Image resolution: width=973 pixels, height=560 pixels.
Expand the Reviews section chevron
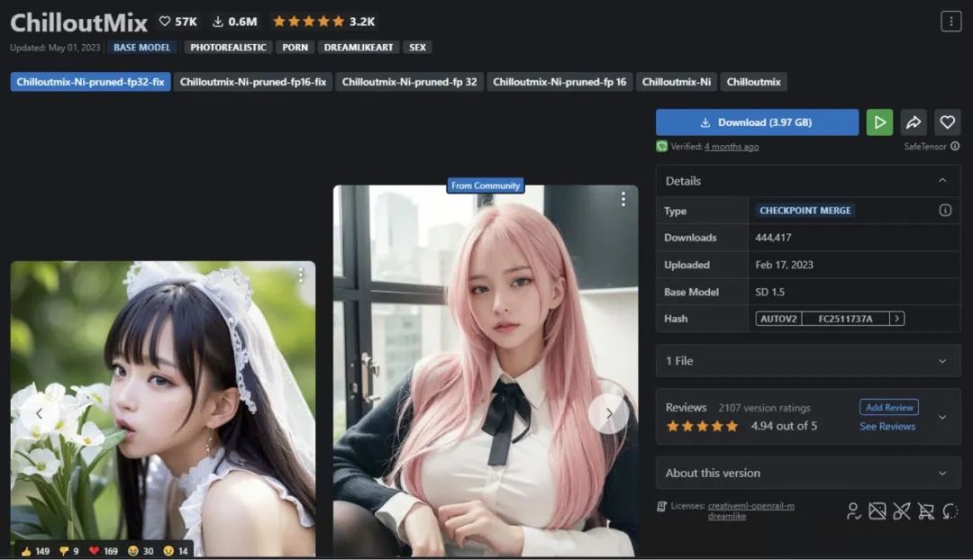pos(942,417)
